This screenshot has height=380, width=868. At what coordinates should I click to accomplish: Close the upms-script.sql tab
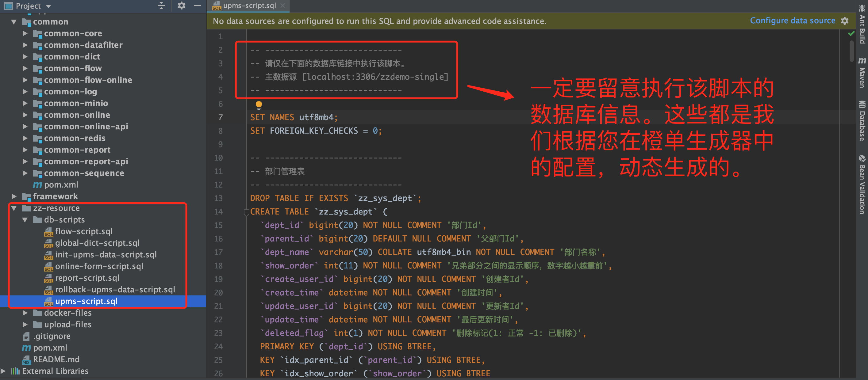(283, 6)
